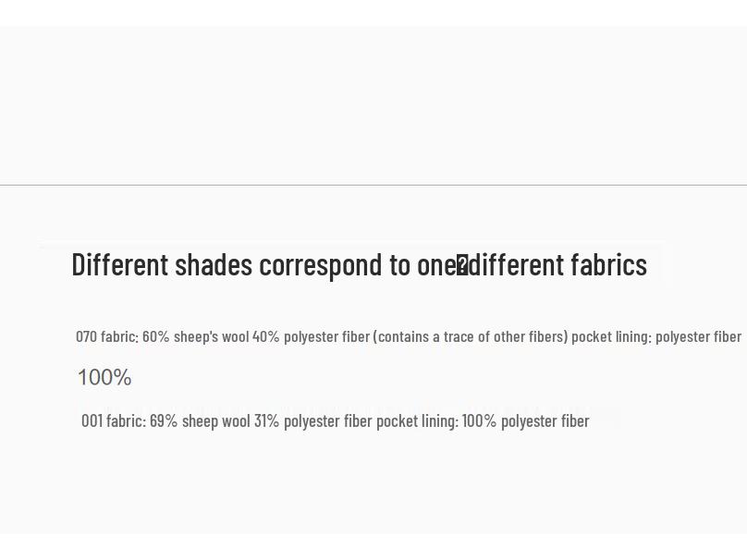747x560 pixels.
Task: Click the missing-glyph box in the heading
Action: pyautogui.click(x=462, y=266)
